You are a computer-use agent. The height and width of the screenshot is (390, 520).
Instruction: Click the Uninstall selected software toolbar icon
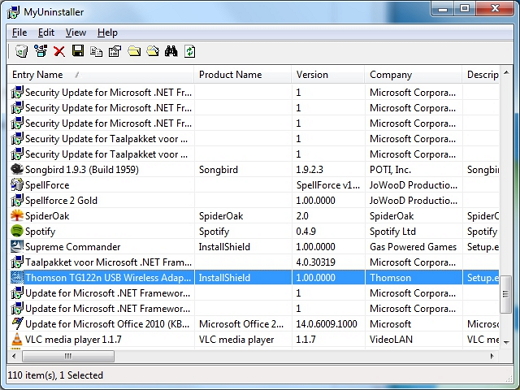tap(22, 52)
